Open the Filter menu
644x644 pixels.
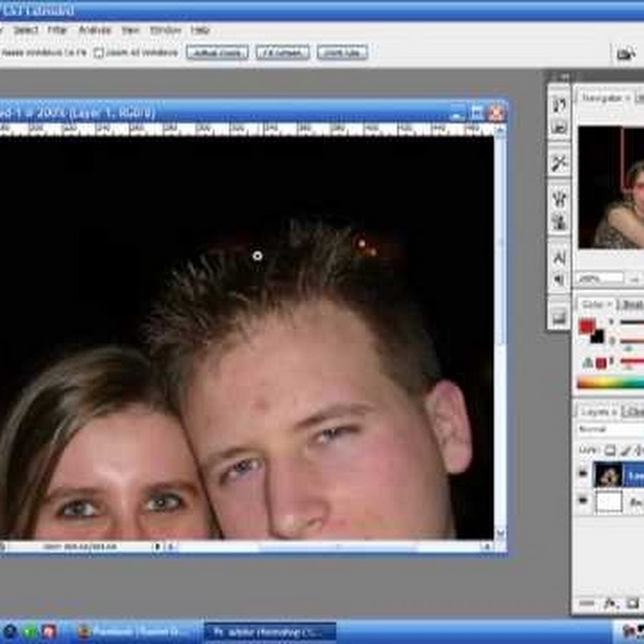[x=57, y=30]
